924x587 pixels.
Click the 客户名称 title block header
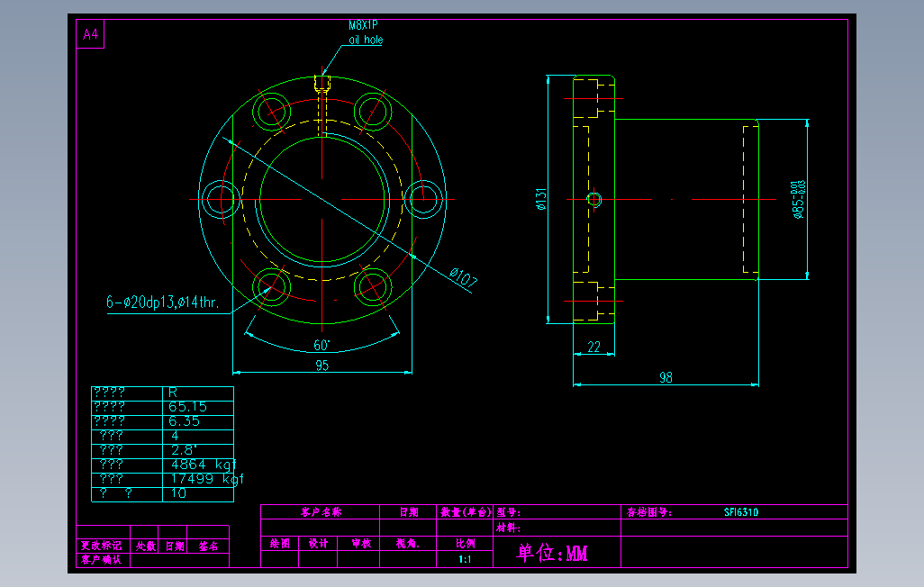[x=321, y=511]
